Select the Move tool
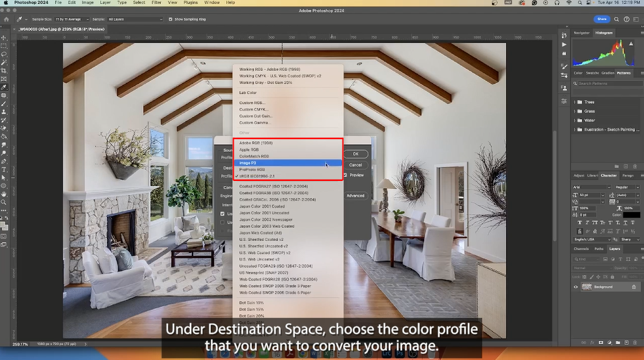 tap(4, 38)
